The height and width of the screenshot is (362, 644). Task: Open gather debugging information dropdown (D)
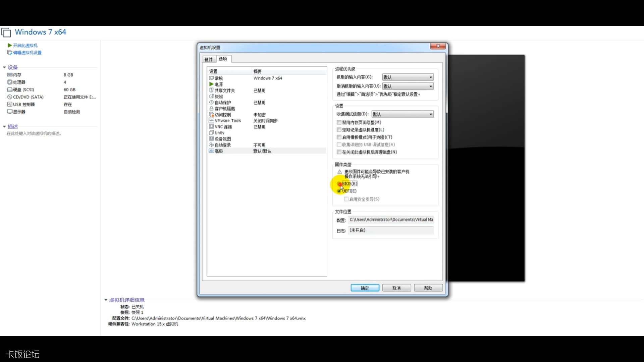coord(402,114)
